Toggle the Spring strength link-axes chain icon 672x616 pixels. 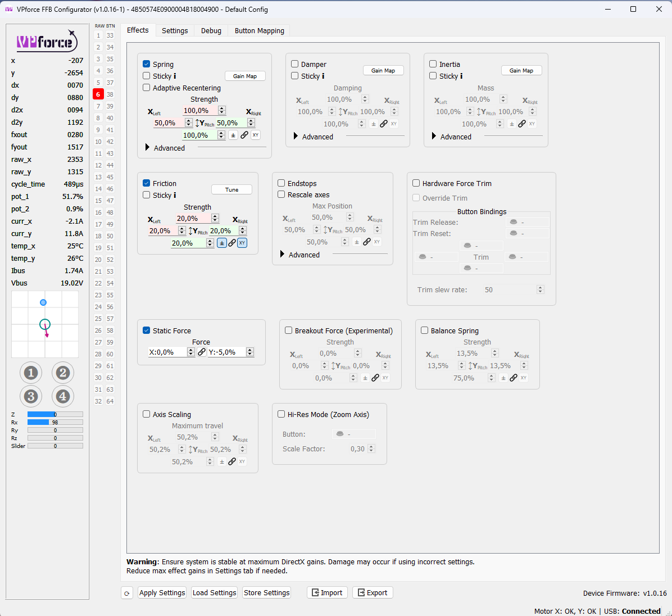click(x=244, y=135)
